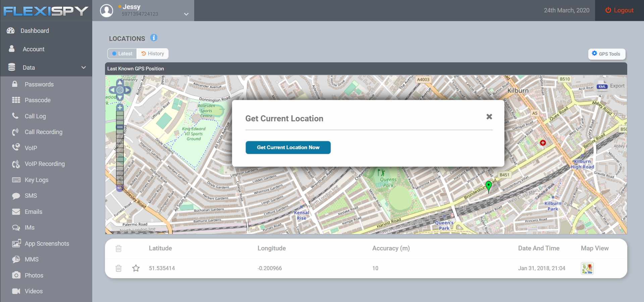Zoom in with the map plus button
Screen dimensions: 644x302
pos(120,108)
